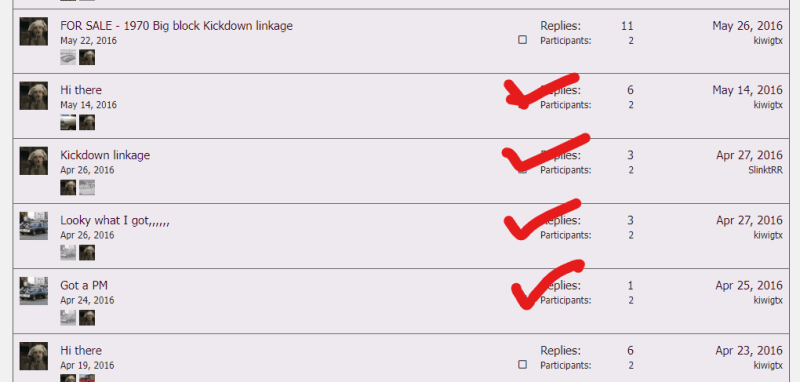Click Apr 25, 2016 last message date

coord(749,285)
